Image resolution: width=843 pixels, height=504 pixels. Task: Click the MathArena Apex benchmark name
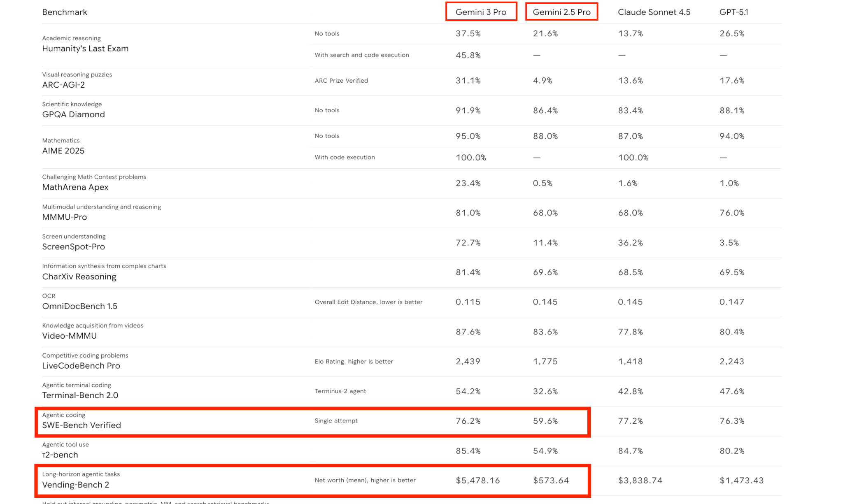[x=75, y=187]
